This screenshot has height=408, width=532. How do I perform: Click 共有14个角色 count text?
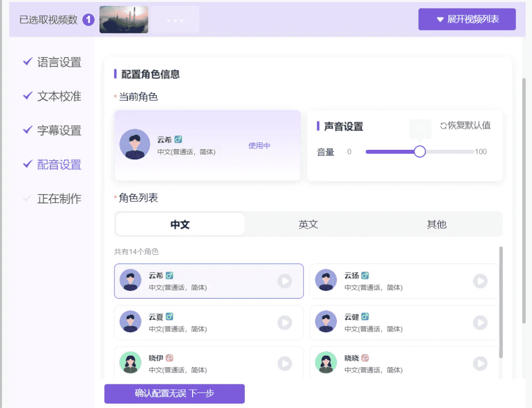pyautogui.click(x=136, y=251)
